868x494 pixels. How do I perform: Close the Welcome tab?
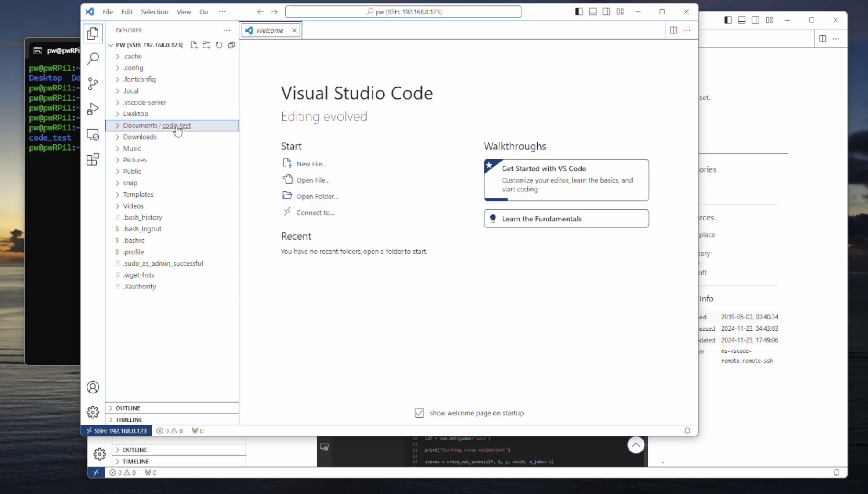294,30
